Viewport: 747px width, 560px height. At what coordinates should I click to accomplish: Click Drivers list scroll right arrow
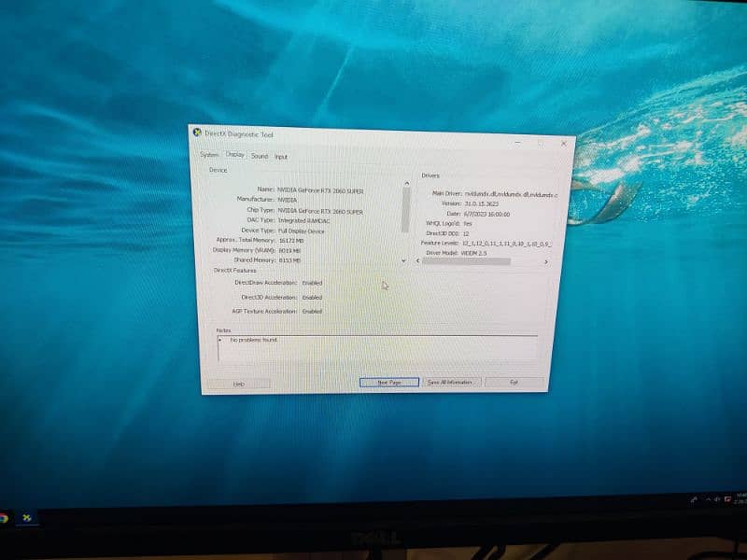pos(546,262)
